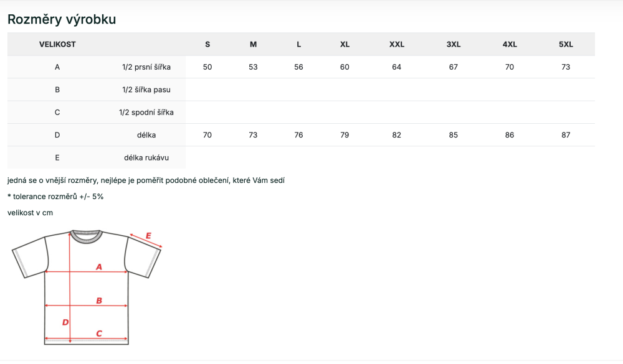Screen dimensions: 623x364
Task: Click the red letter D on the shirt diagram
Action: pyautogui.click(x=65, y=322)
